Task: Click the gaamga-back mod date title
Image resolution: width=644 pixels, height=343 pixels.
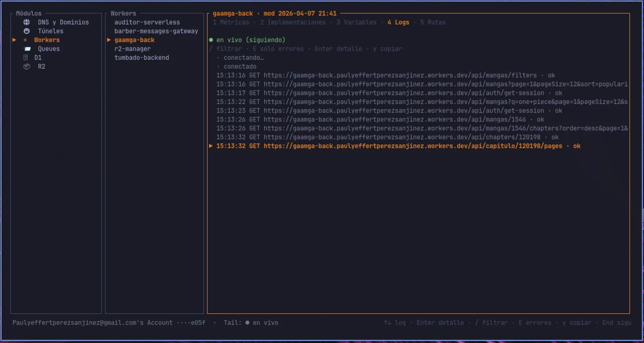Action: point(275,13)
